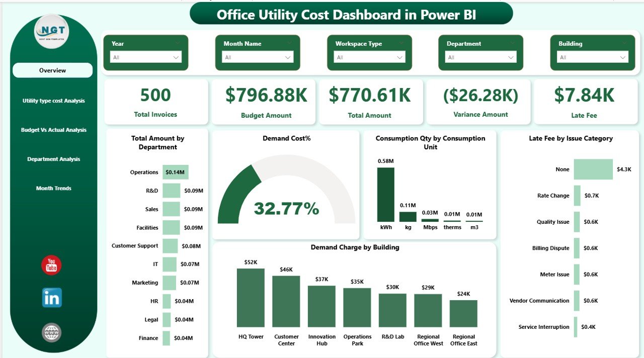Expand the Year filter dropdown
Image resolution: width=644 pixels, height=358 pixels.
[145, 57]
